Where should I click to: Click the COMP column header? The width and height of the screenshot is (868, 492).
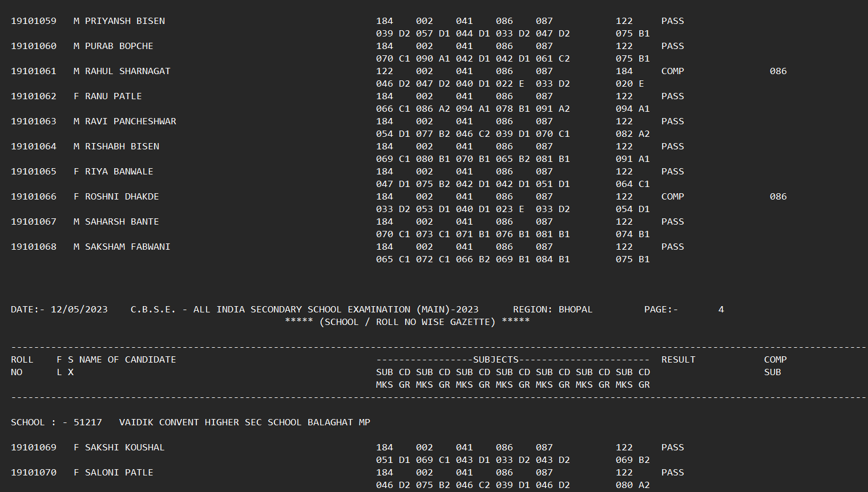point(776,360)
